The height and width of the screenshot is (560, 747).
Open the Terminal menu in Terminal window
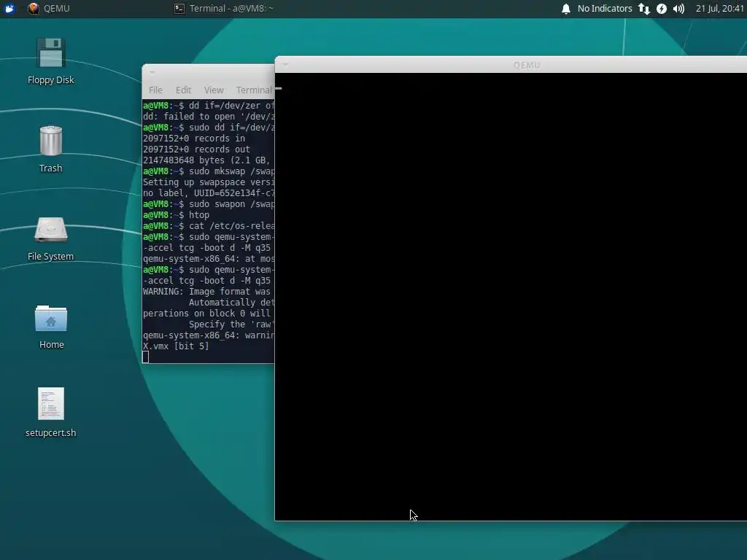point(254,90)
